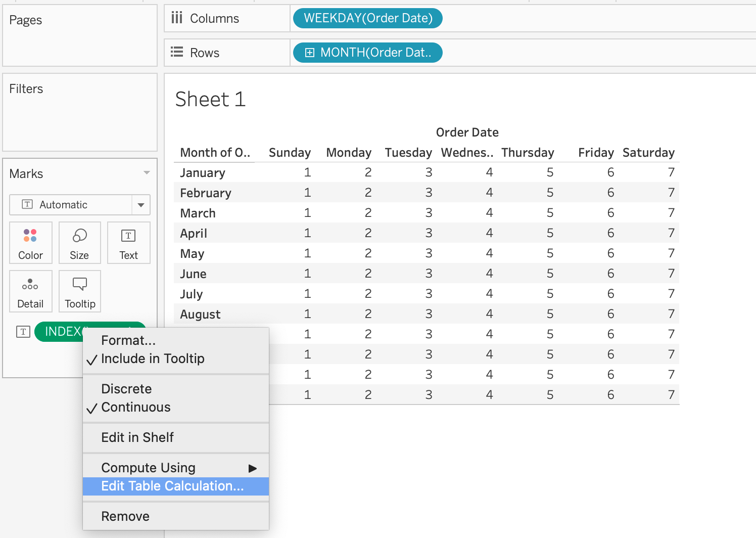Click the Format... menu entry
756x538 pixels.
pos(128,340)
